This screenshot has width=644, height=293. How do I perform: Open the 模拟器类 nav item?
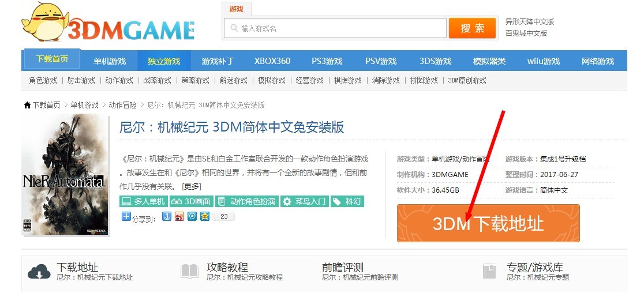coord(489,61)
